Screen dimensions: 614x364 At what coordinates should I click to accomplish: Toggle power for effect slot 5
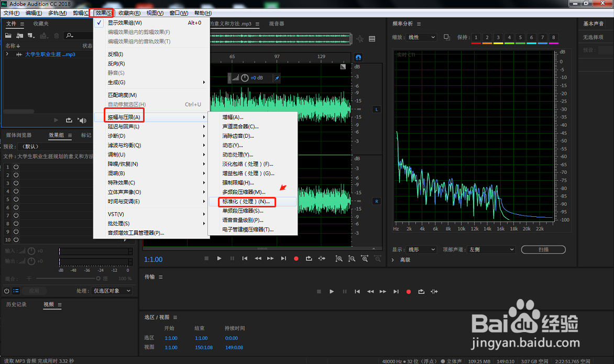(16, 199)
